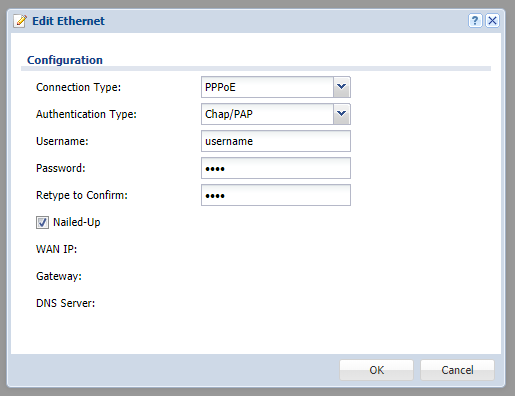Image resolution: width=515 pixels, height=396 pixels.
Task: Discard changes with the Cancel button
Action: 457,370
